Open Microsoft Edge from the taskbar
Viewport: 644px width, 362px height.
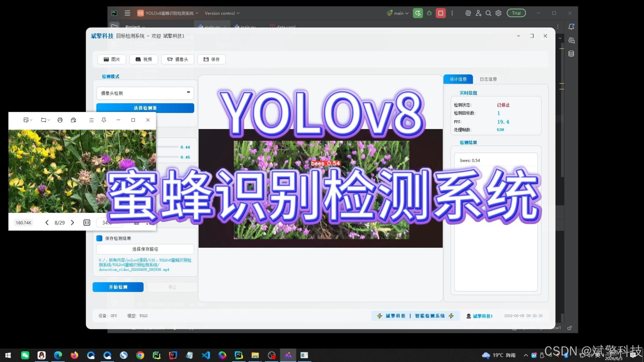tap(58, 355)
